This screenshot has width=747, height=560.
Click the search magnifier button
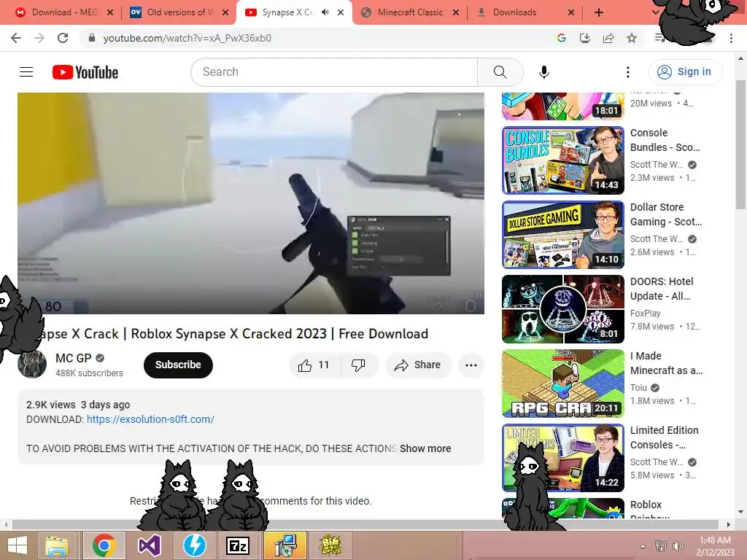tap(500, 72)
